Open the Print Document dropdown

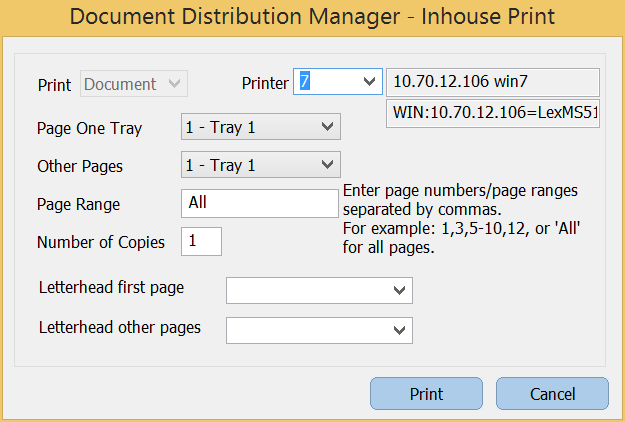(x=134, y=85)
